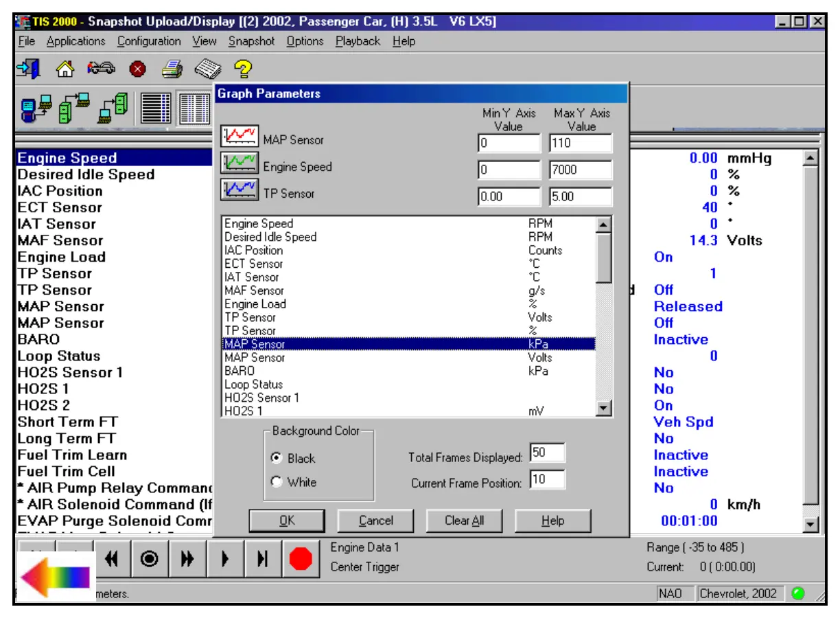The width and height of the screenshot is (840, 618).
Task: Open the Playback menu
Action: point(358,41)
